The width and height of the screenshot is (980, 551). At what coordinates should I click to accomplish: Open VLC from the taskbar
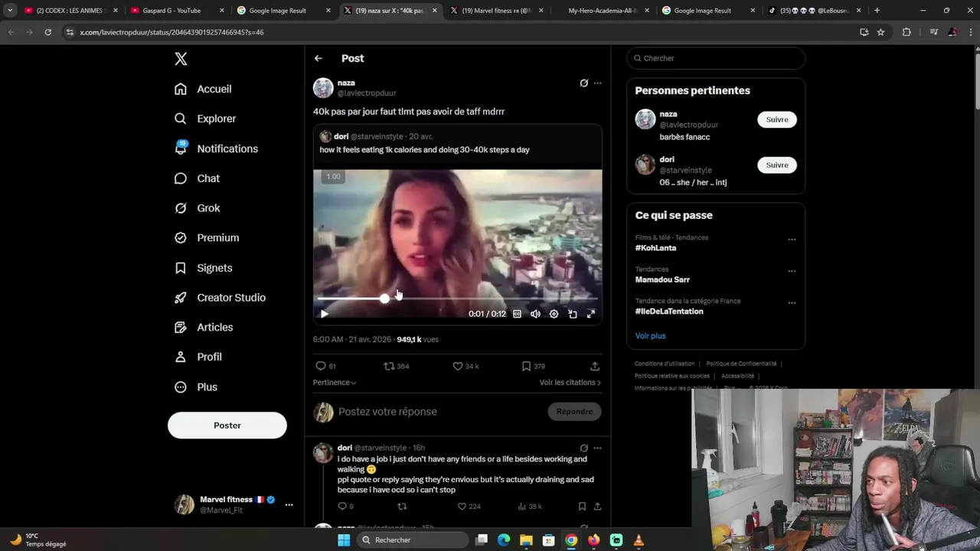pyautogui.click(x=638, y=540)
